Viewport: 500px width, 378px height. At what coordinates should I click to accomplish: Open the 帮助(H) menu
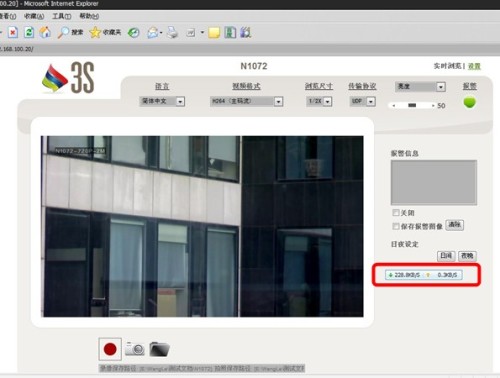pyautogui.click(x=89, y=16)
